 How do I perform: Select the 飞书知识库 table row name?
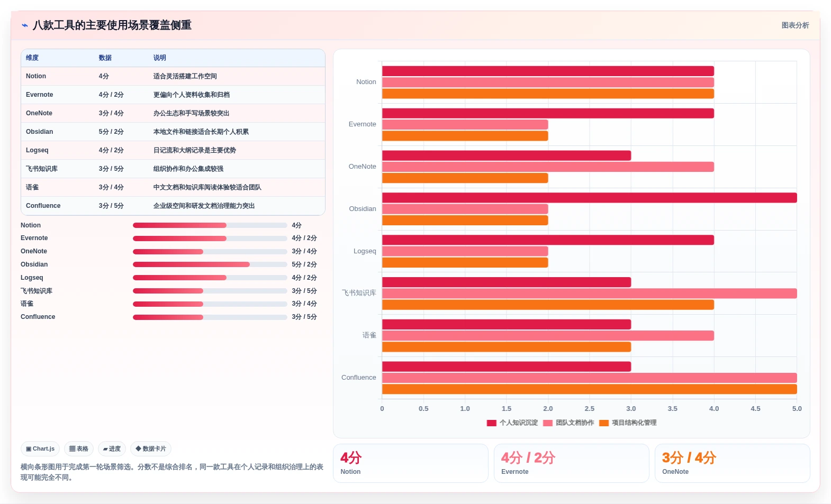pos(42,169)
